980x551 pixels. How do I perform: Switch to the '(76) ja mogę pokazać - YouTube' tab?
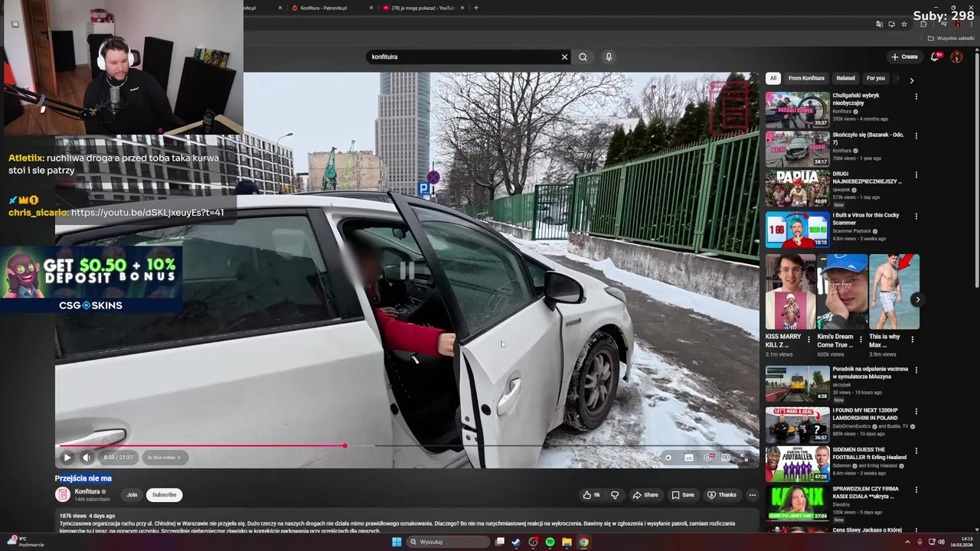[x=423, y=8]
